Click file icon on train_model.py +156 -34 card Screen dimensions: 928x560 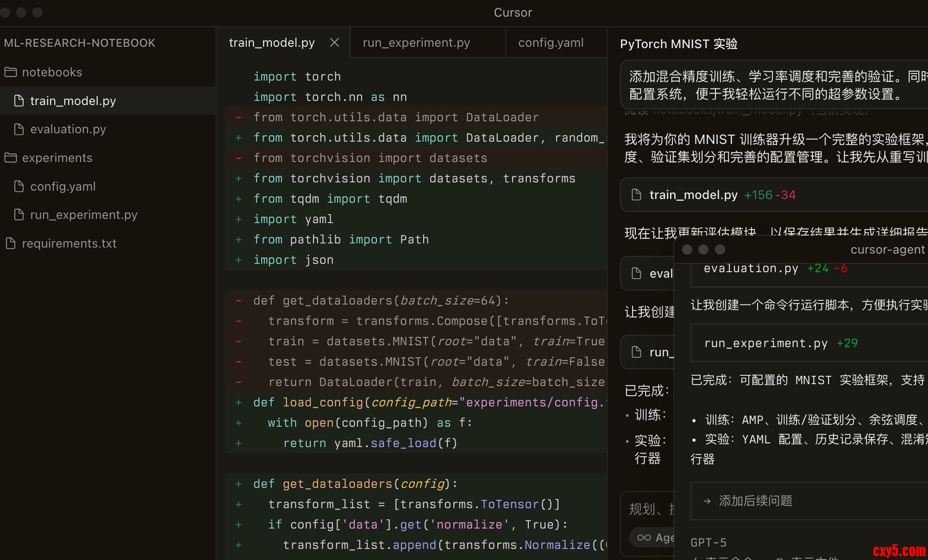637,195
